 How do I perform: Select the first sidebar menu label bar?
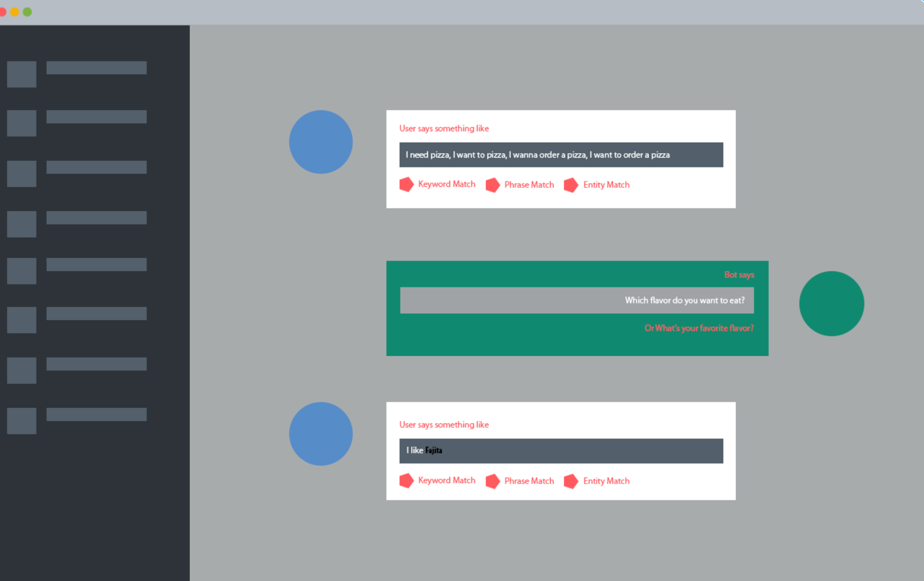point(96,68)
